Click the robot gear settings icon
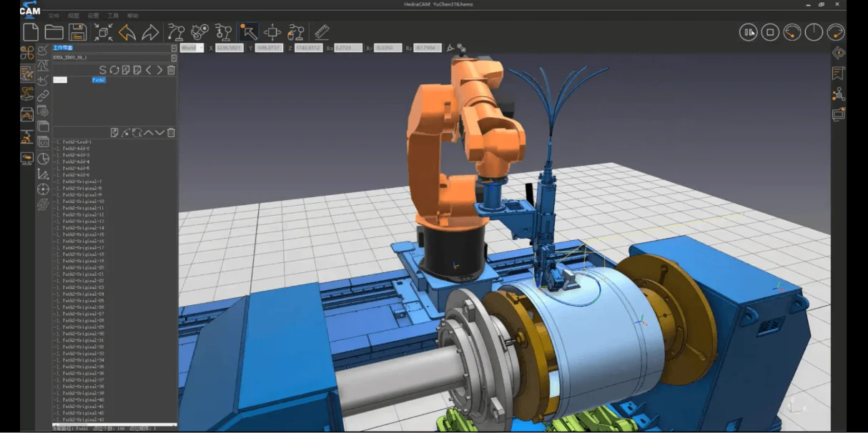 (199, 32)
